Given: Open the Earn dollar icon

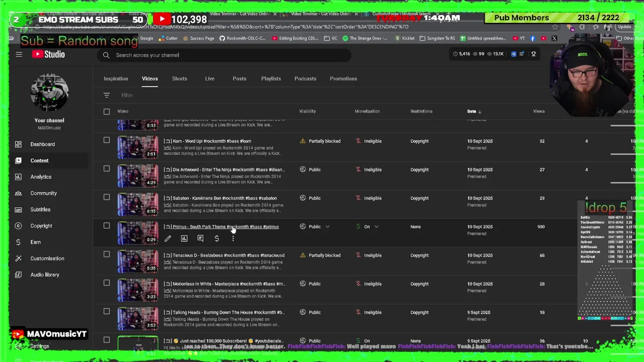Looking at the screenshot, I should point(18,242).
